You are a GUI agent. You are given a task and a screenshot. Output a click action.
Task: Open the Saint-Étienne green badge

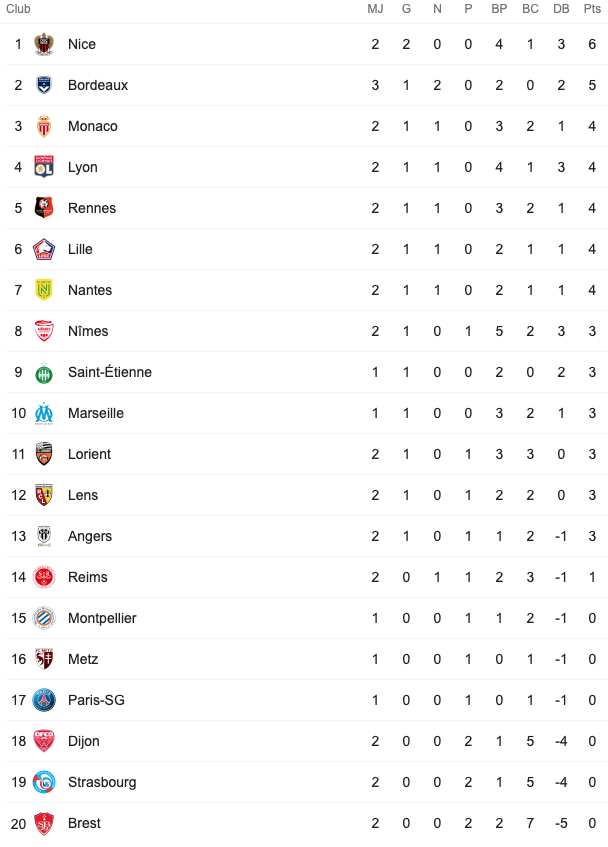[44, 373]
